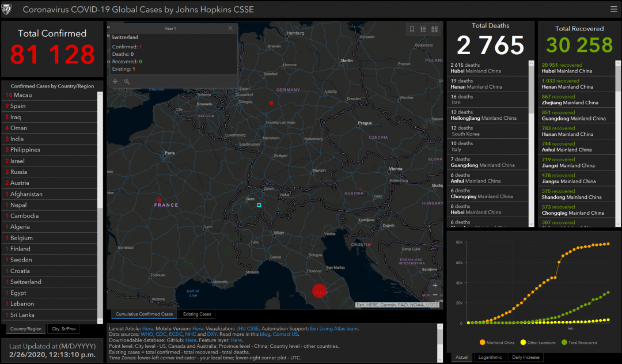Open the blog link

(x=265, y=334)
